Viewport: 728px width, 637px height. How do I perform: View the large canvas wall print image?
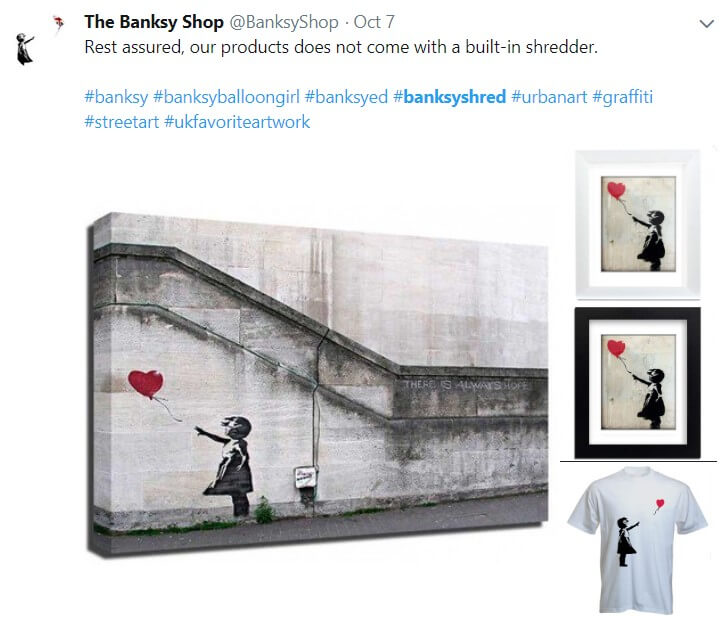click(x=318, y=385)
